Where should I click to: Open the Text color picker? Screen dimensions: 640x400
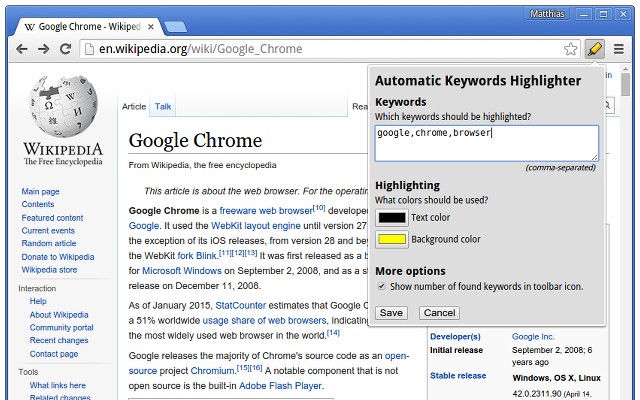(x=391, y=218)
